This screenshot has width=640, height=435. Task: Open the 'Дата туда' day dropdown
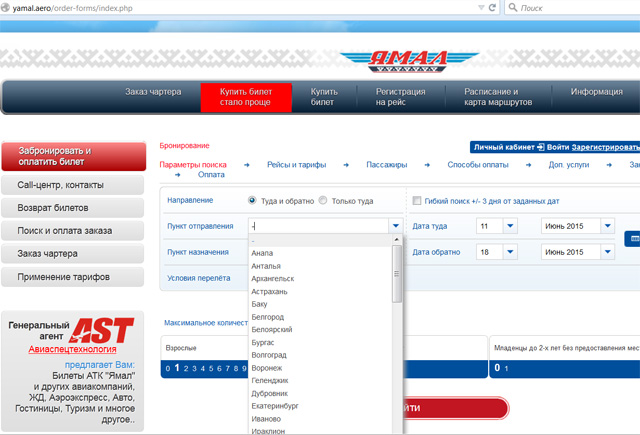[510, 226]
